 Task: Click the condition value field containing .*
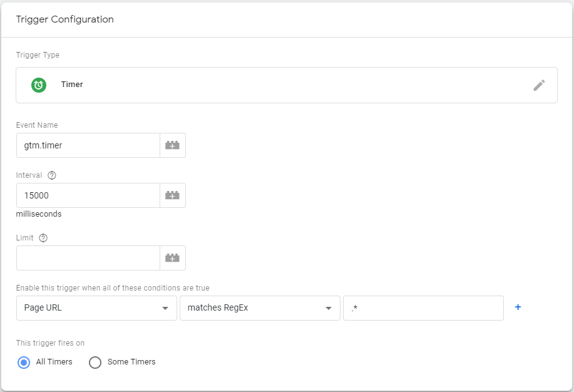click(x=423, y=308)
